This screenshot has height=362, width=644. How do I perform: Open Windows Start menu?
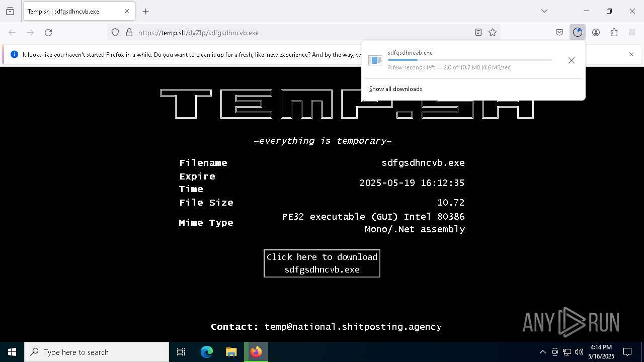click(x=12, y=352)
